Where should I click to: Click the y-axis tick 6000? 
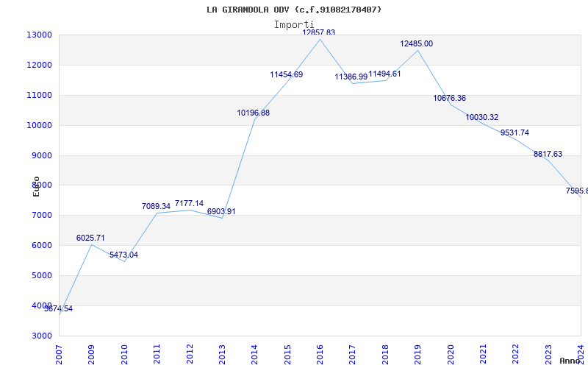pos(41,246)
